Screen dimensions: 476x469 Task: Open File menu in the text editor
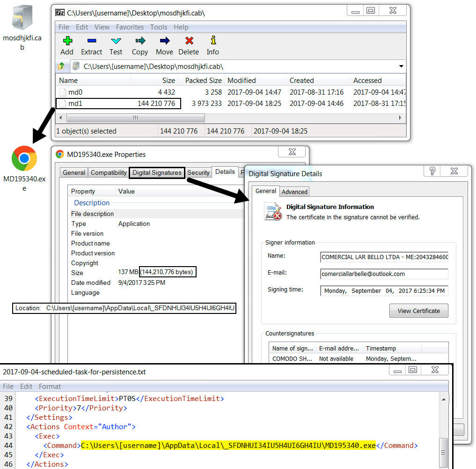8,387
